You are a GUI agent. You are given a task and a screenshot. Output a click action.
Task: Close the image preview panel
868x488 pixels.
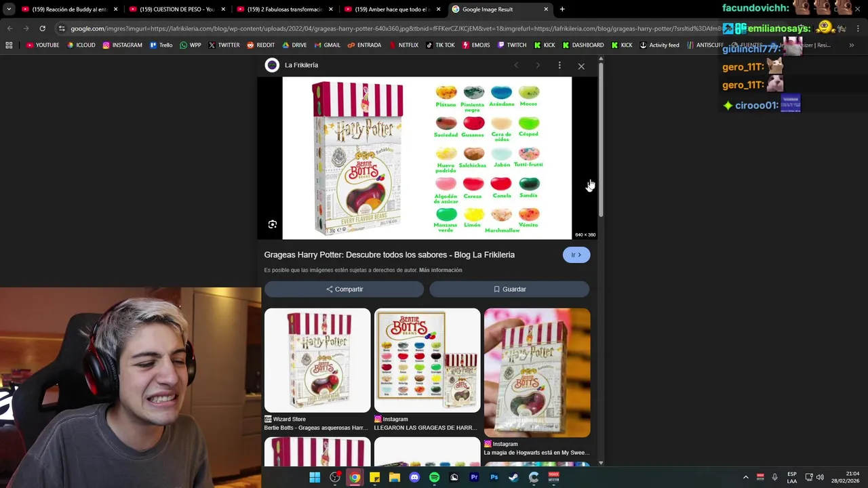(581, 66)
